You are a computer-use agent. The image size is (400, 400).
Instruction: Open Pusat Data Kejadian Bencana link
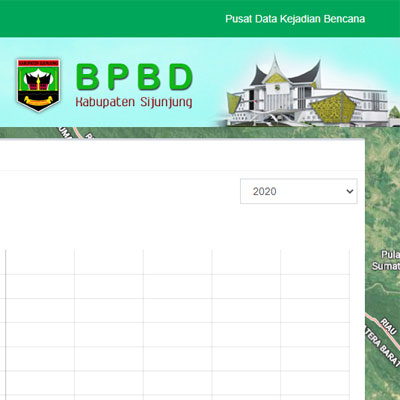[x=295, y=19]
